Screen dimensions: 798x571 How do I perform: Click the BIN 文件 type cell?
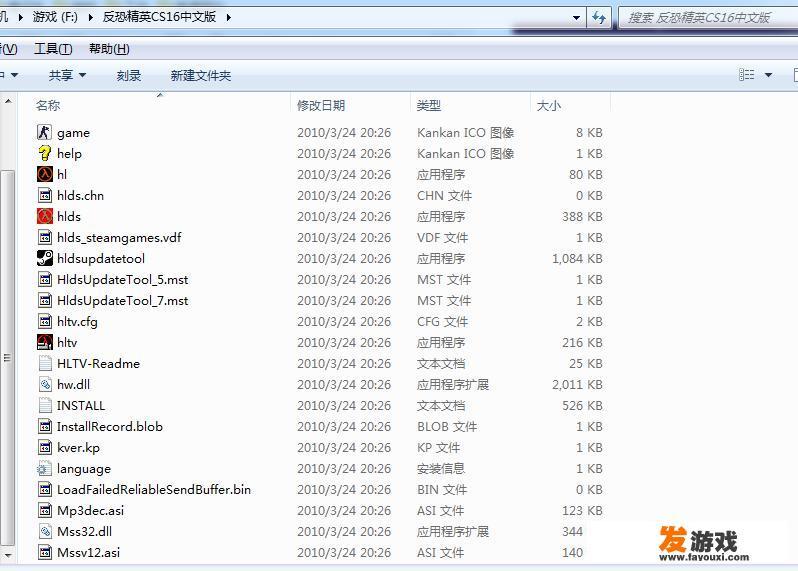[x=442, y=490]
